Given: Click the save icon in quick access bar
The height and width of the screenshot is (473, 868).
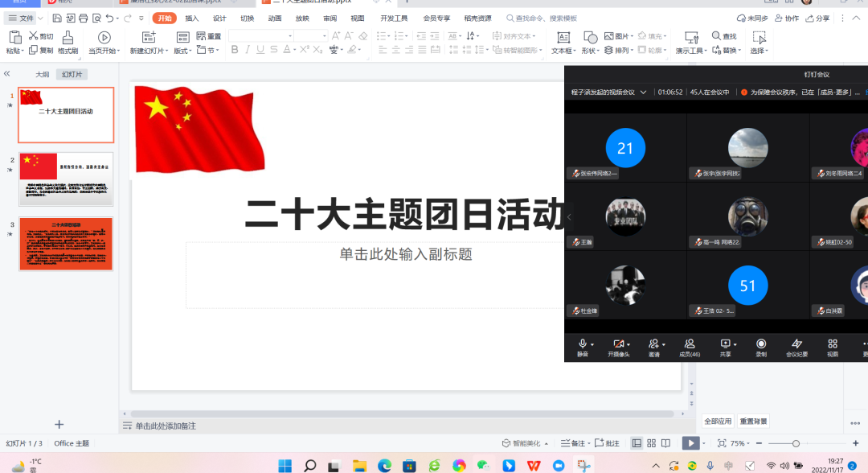Looking at the screenshot, I should (57, 18).
